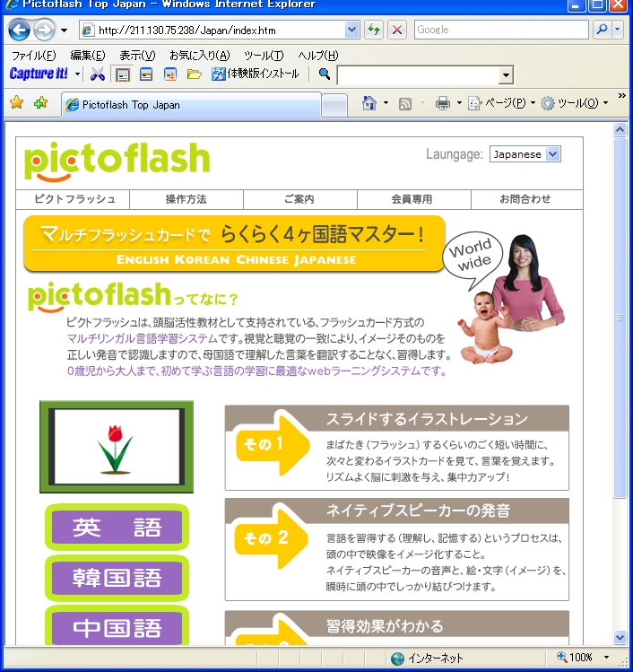Click the top pictoflash logo
633x672 pixels.
(x=117, y=161)
